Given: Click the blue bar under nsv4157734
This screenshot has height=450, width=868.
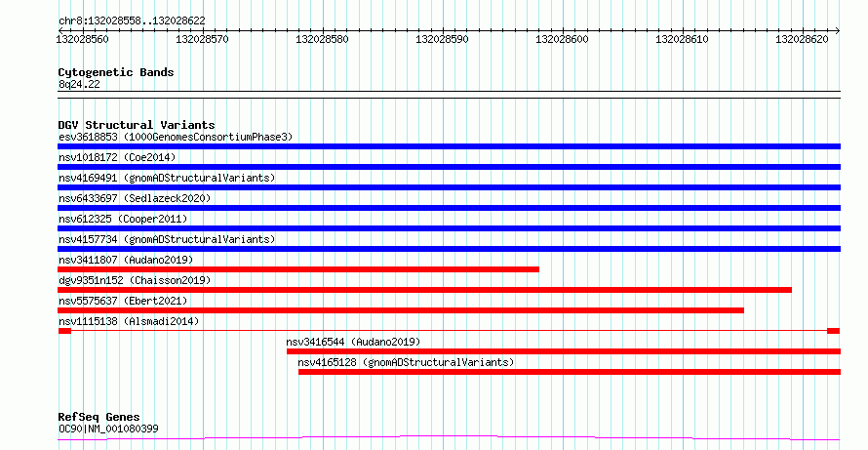Looking at the screenshot, I should [x=449, y=249].
